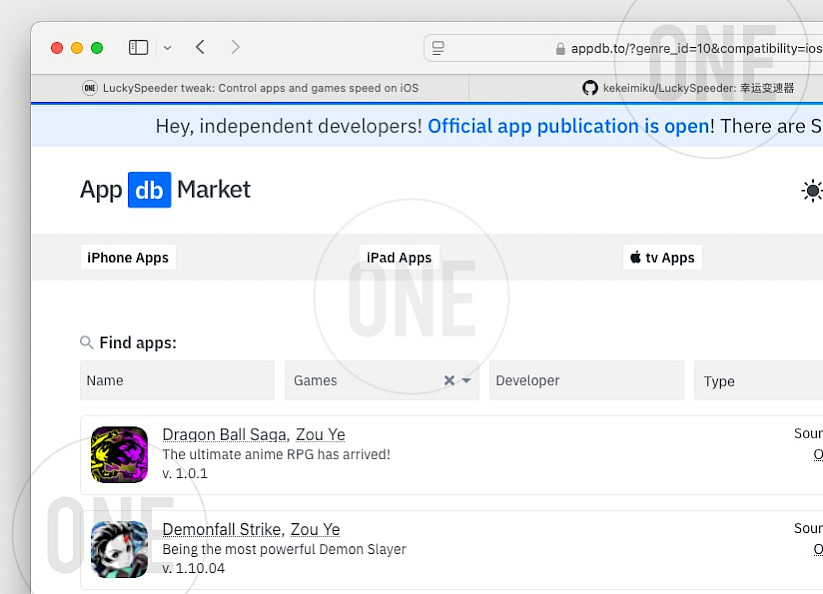Screen dimensions: 823x594
Task: Switch to the kekeimiku/LuckySpeeder GitHub tab
Action: 646,88
